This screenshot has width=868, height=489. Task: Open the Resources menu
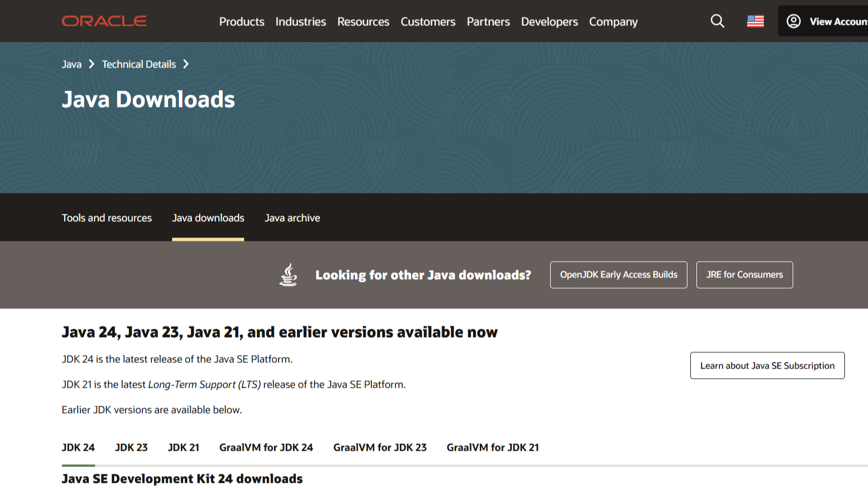[363, 21]
